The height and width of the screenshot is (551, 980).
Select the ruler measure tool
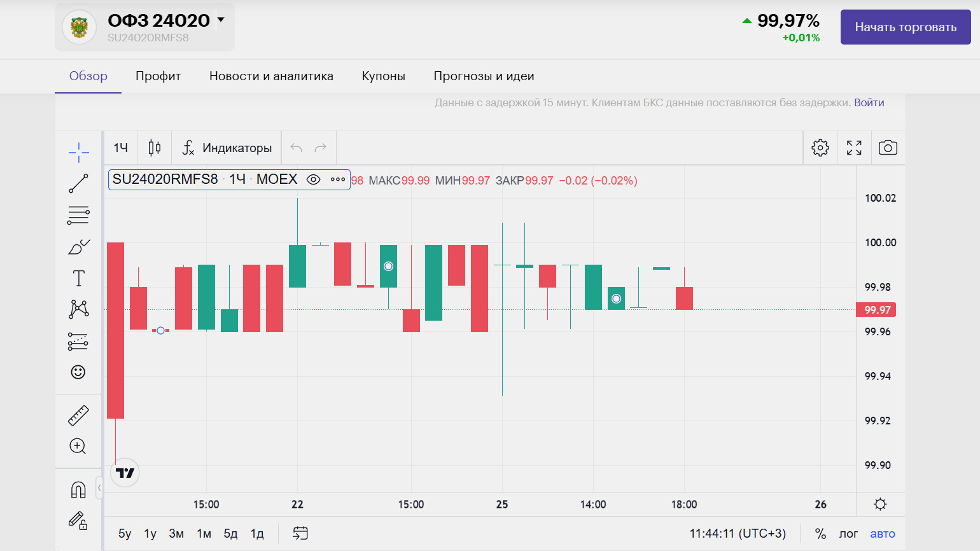[78, 415]
